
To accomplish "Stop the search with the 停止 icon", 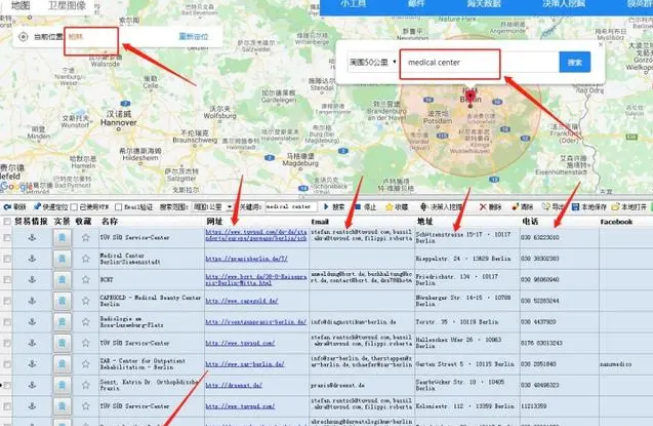I will pyautogui.click(x=357, y=207).
